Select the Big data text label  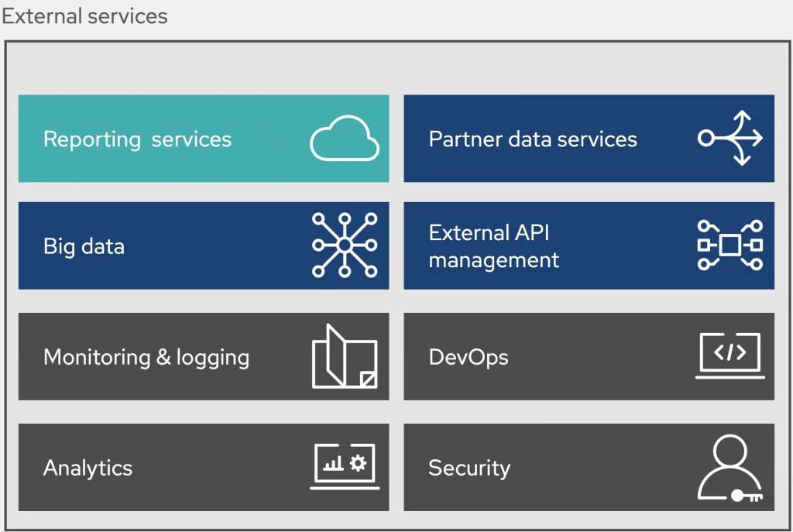click(x=84, y=246)
